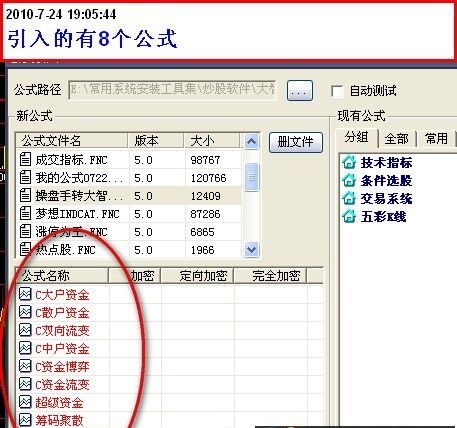The width and height of the screenshot is (457, 428).
Task: Click the file list scrollbar thumb
Action: point(251,177)
